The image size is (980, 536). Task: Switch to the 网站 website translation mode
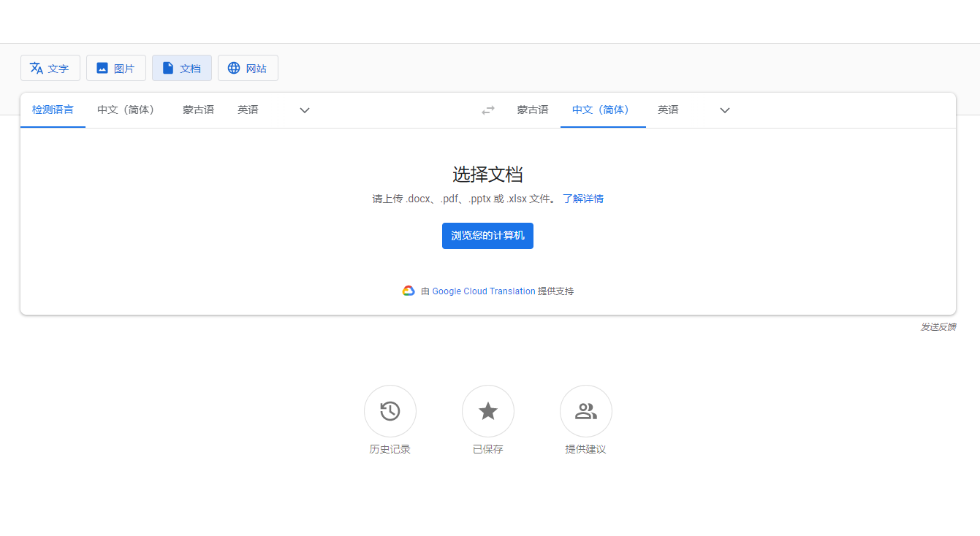248,68
